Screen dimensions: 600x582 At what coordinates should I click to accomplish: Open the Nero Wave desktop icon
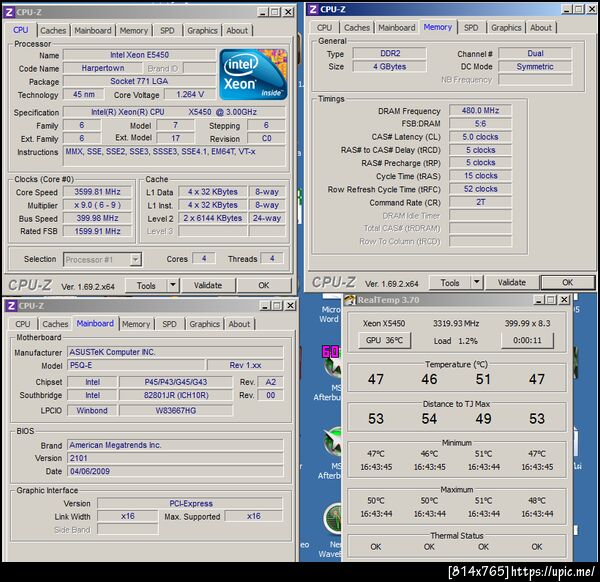333,519
